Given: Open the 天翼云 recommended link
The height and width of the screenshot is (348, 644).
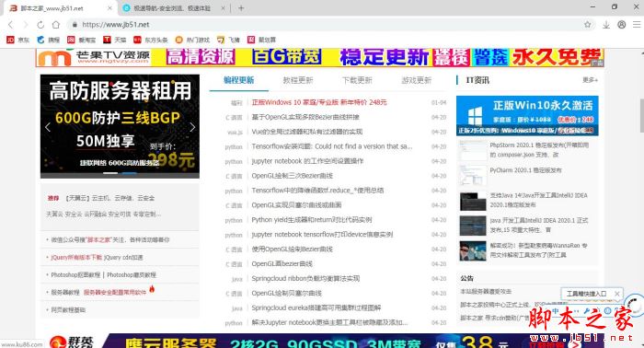Looking at the screenshot, I should 109,198.
